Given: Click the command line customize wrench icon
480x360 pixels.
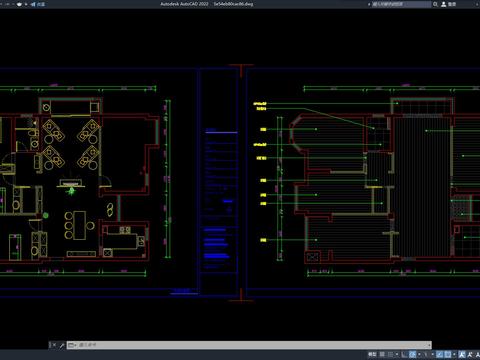Looking at the screenshot, I should [x=62, y=345].
